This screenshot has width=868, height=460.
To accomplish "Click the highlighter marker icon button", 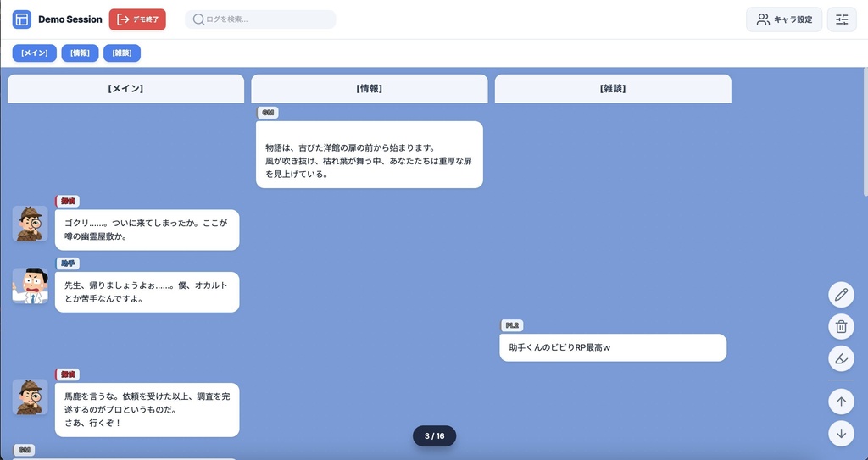I will click(841, 358).
